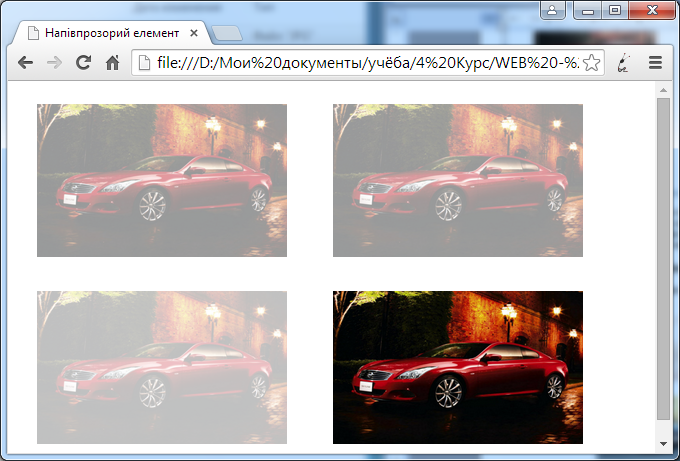Bookmark this page with the star icon
Screen dimensions: 680x461
tap(591, 62)
